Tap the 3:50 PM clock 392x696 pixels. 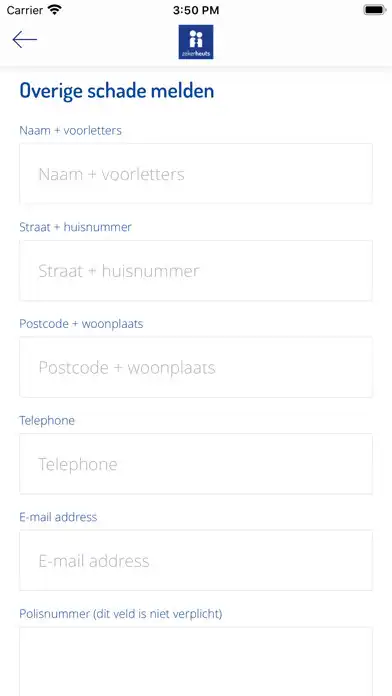click(196, 10)
